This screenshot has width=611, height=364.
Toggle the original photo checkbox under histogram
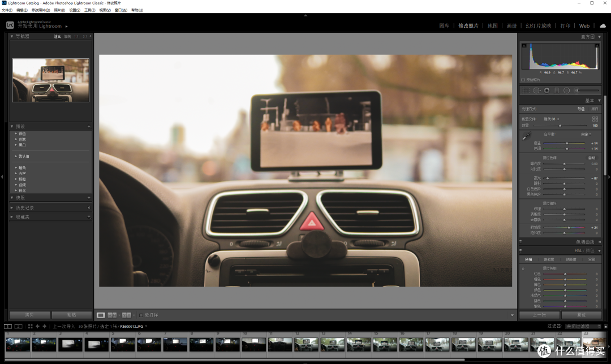pos(523,80)
